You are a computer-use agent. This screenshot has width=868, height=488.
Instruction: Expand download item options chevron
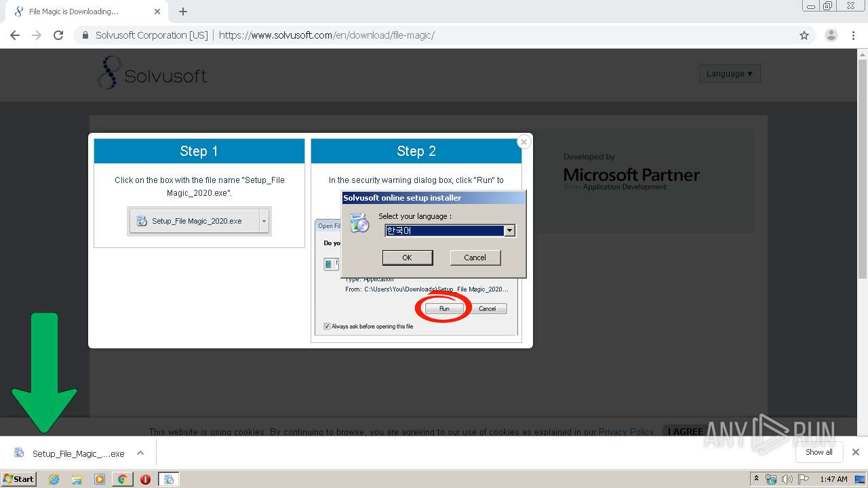click(x=140, y=453)
